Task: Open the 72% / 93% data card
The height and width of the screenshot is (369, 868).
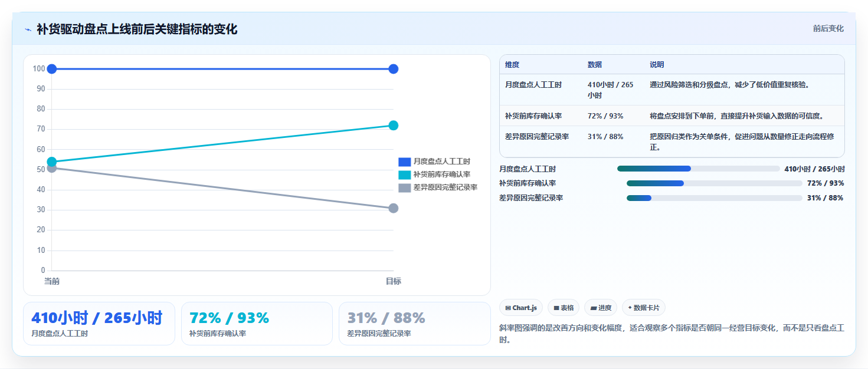Action: (x=257, y=324)
